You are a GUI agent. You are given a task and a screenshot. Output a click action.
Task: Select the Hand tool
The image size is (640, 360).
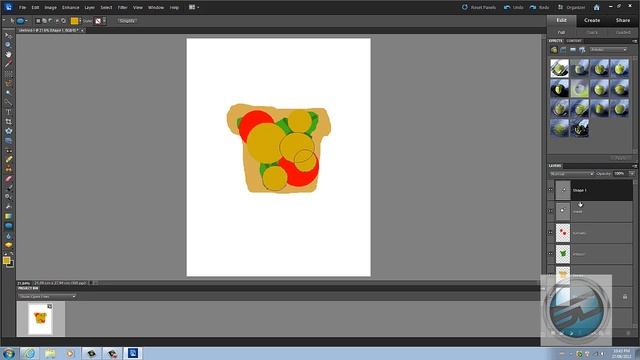pyautogui.click(x=8, y=54)
